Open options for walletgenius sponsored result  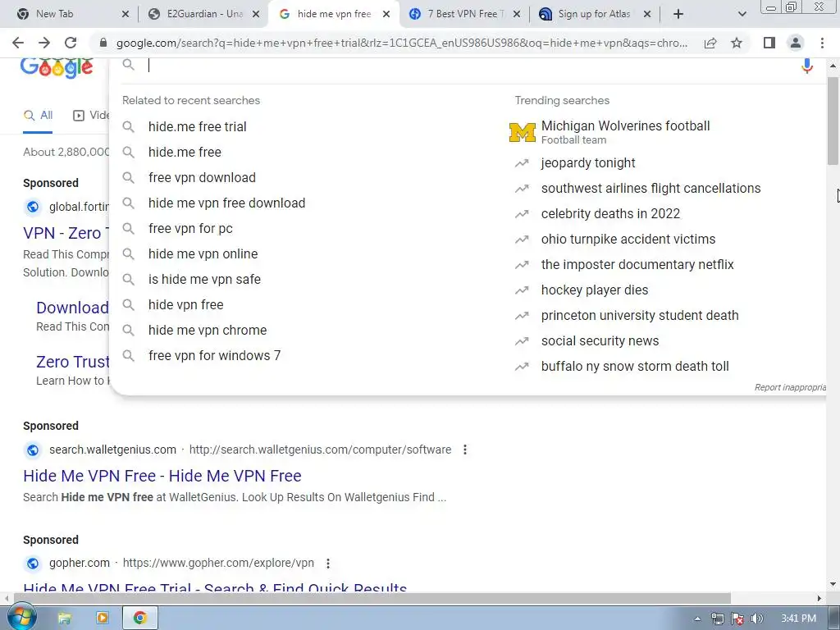pos(465,450)
